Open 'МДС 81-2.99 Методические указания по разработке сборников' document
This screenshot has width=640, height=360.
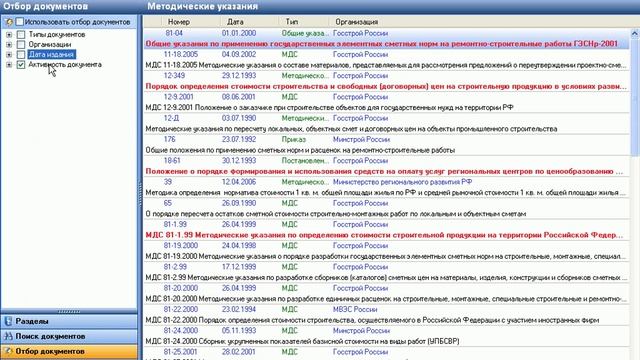tap(386, 277)
